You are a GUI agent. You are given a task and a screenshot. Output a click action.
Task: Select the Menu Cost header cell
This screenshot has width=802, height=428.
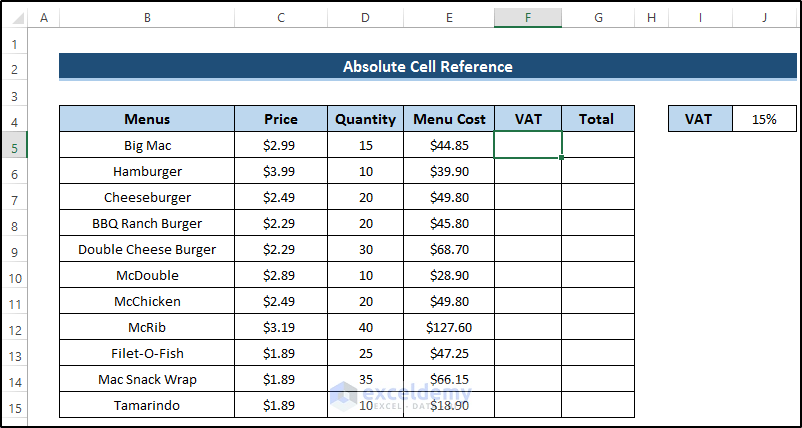tap(449, 119)
